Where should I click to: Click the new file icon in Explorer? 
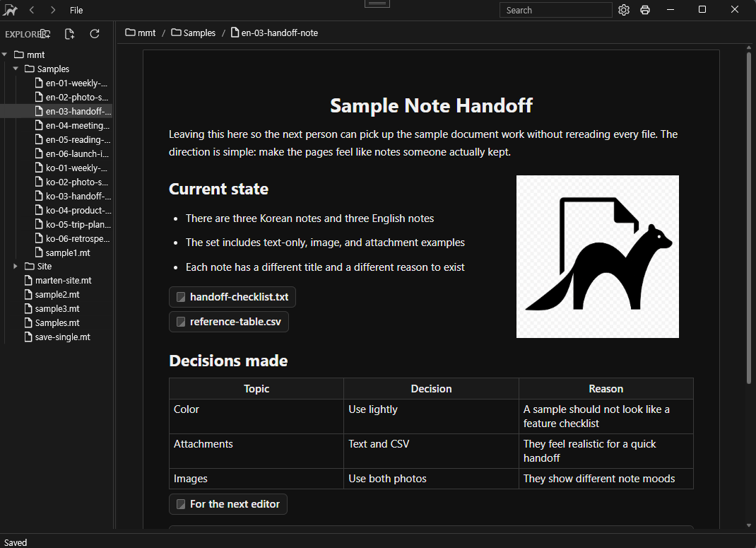click(69, 34)
